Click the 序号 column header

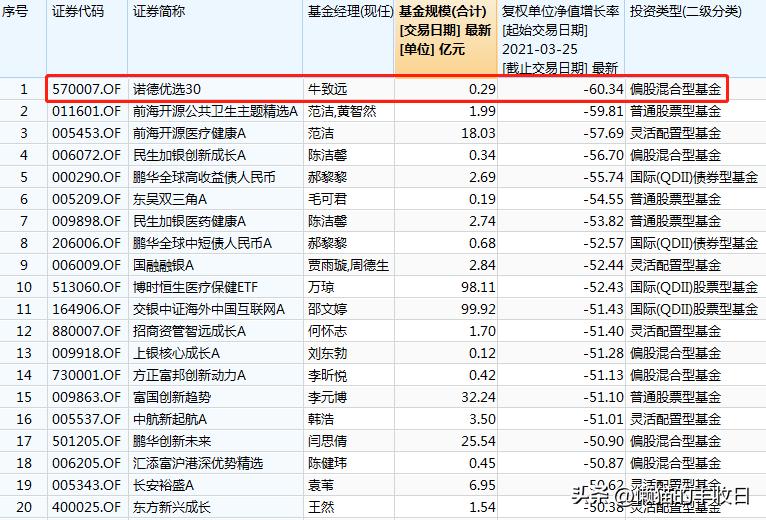[15, 11]
